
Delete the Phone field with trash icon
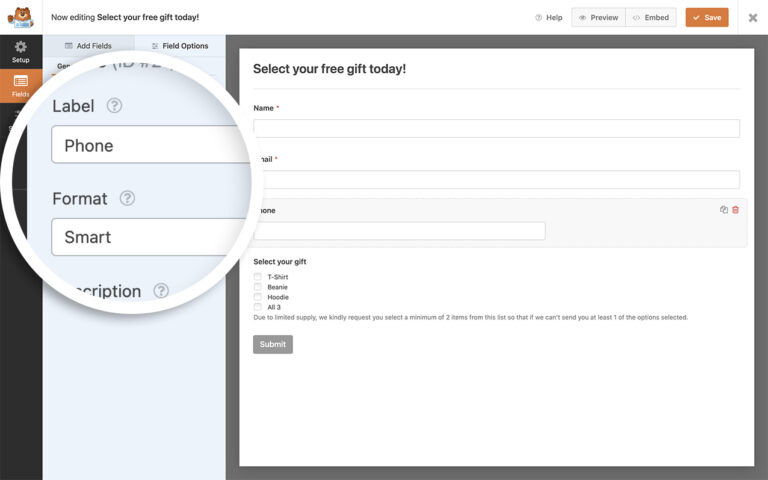(736, 210)
